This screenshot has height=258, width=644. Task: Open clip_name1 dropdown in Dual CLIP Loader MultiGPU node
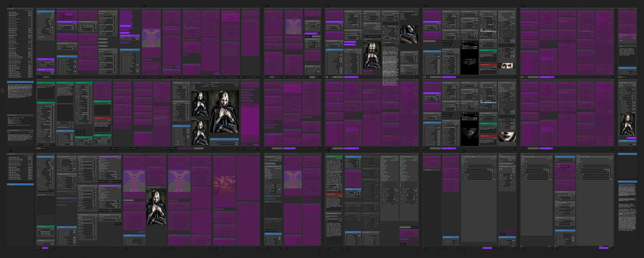pyautogui.click(x=88, y=25)
